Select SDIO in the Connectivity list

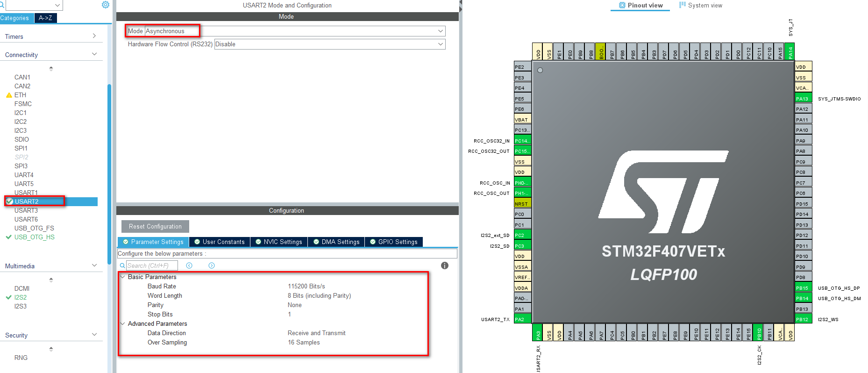[21, 139]
